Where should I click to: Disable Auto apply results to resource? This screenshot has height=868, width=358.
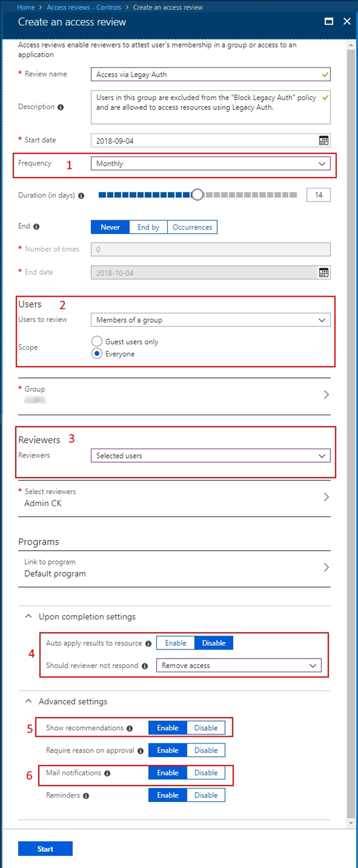click(214, 643)
